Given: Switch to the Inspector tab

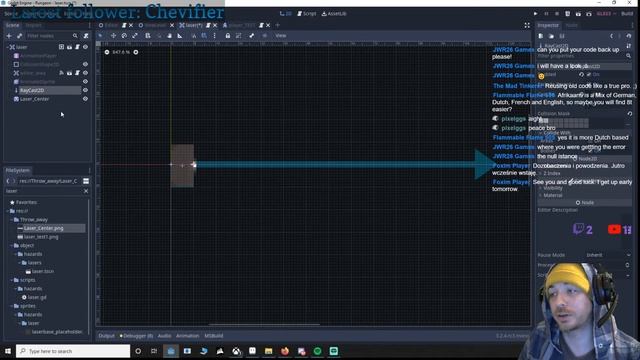Looking at the screenshot, I should click(x=548, y=25).
